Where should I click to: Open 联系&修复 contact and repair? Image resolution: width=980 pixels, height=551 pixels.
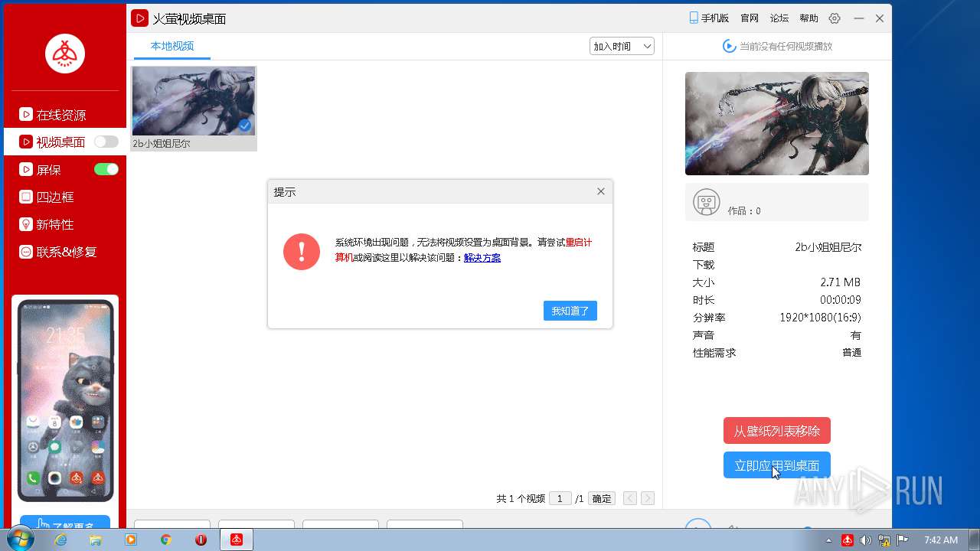67,252
